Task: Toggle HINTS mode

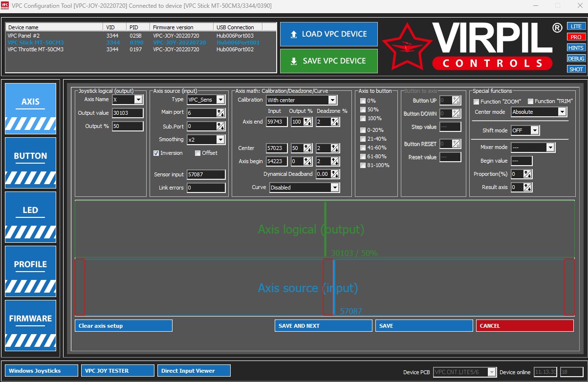Action: tap(576, 48)
